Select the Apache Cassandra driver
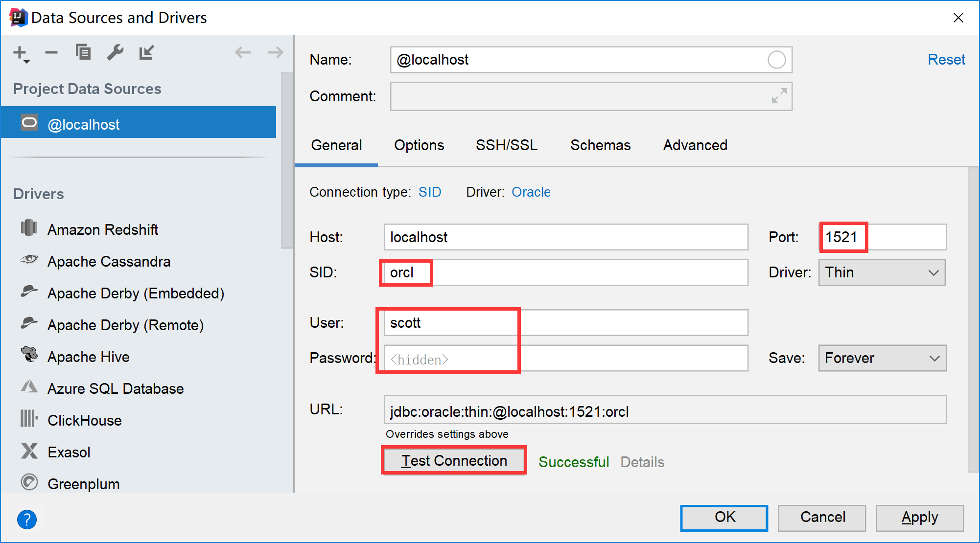The image size is (980, 543). pyautogui.click(x=109, y=261)
